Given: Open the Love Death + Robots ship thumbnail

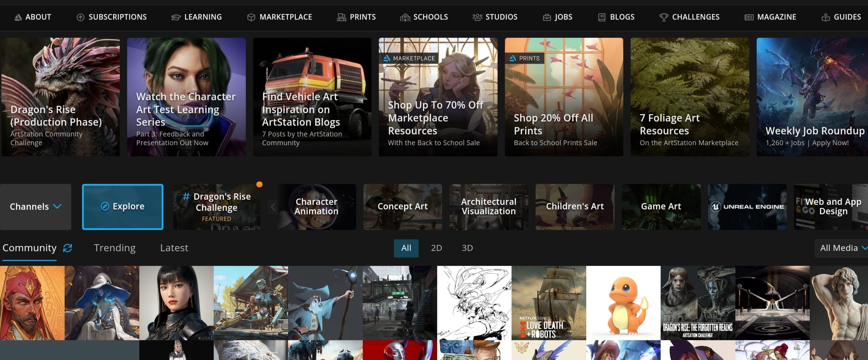Looking at the screenshot, I should (549, 303).
